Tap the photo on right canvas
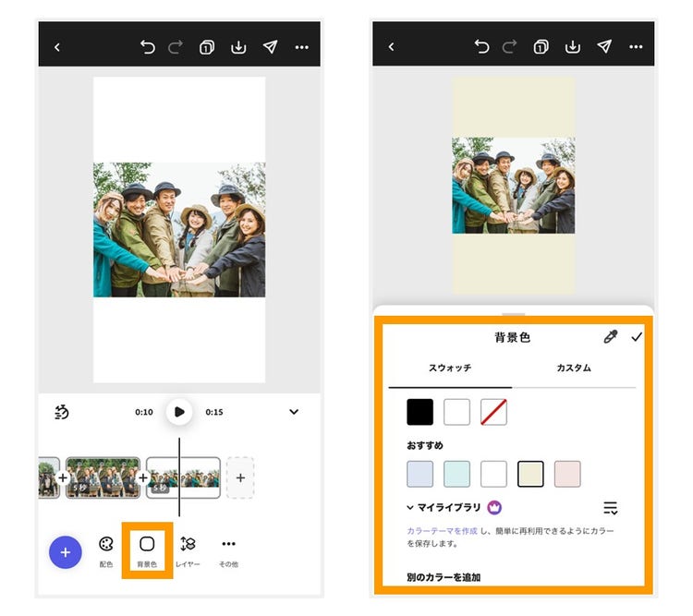This screenshot has width=693, height=616. coord(513,186)
